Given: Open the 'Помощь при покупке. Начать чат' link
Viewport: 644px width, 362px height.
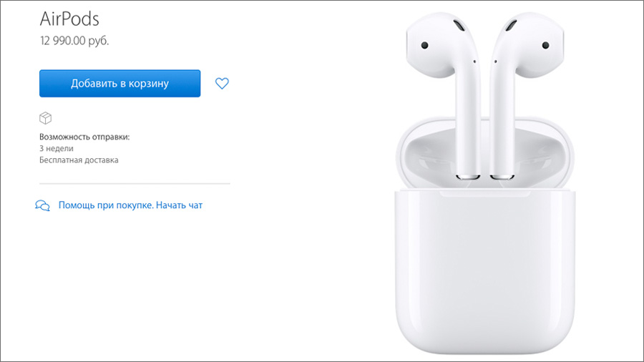Looking at the screenshot, I should pos(130,205).
